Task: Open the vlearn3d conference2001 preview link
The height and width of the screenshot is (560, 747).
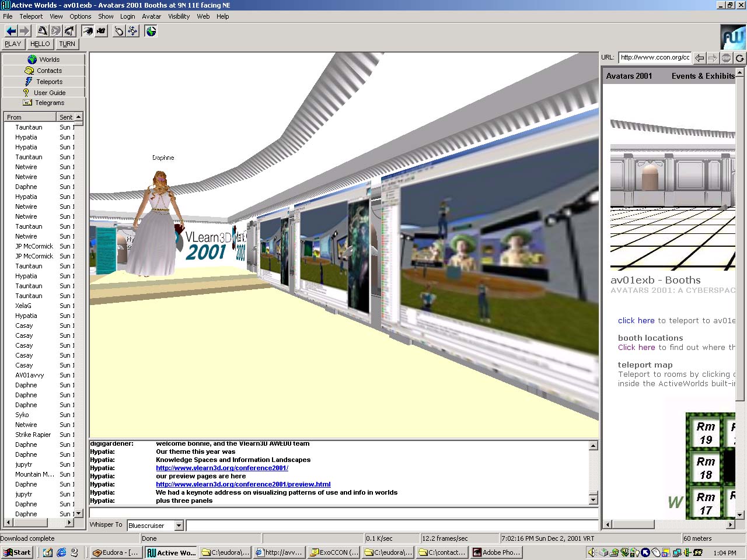Action: (243, 484)
